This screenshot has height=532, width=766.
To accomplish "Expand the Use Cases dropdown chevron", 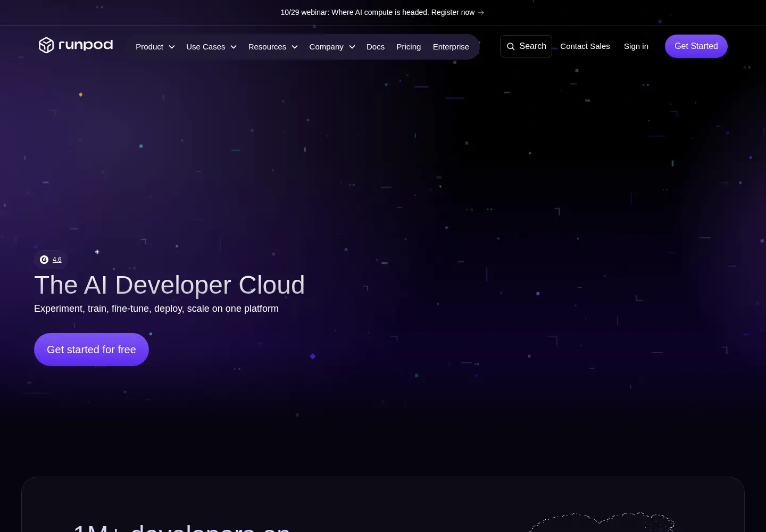I will coord(234,47).
